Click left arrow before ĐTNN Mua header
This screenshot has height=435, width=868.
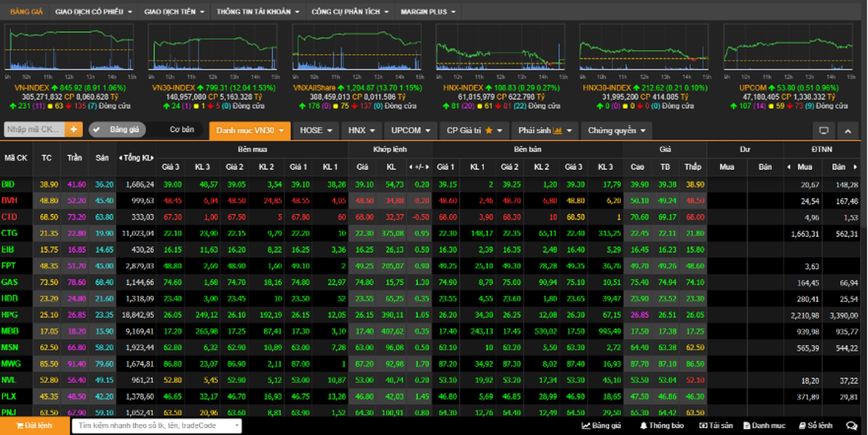point(789,167)
